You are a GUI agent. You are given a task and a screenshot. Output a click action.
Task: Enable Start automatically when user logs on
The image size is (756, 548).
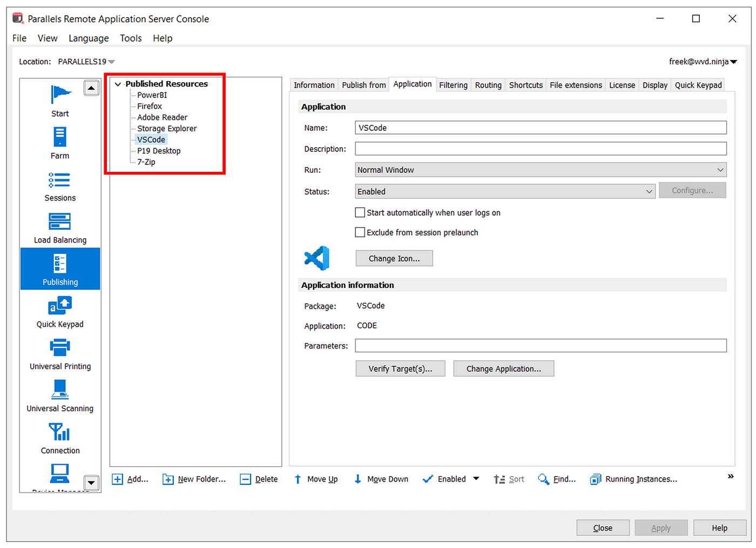[x=360, y=213]
